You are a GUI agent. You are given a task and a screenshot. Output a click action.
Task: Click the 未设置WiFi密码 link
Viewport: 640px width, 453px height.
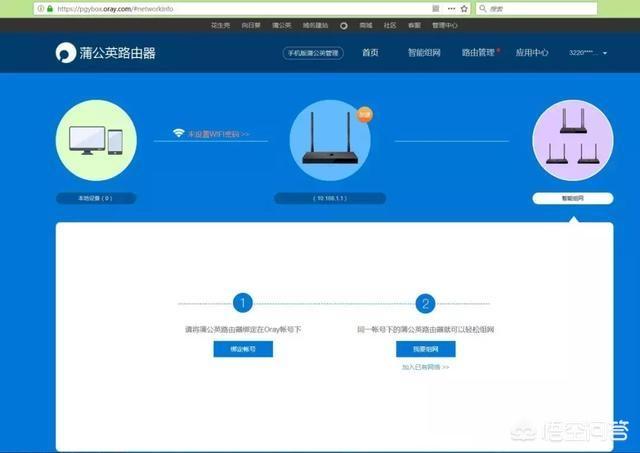(218, 134)
